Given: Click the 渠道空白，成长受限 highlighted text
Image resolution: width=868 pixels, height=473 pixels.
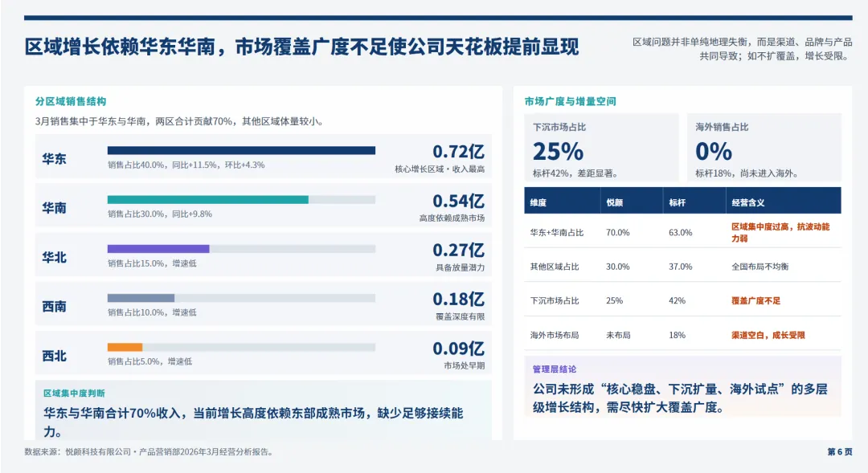Looking at the screenshot, I should [771, 333].
